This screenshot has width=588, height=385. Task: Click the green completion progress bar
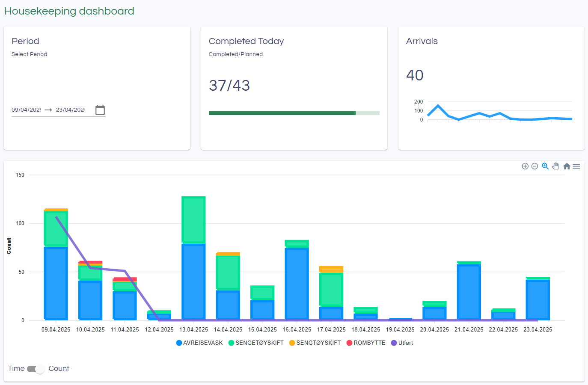coord(282,113)
